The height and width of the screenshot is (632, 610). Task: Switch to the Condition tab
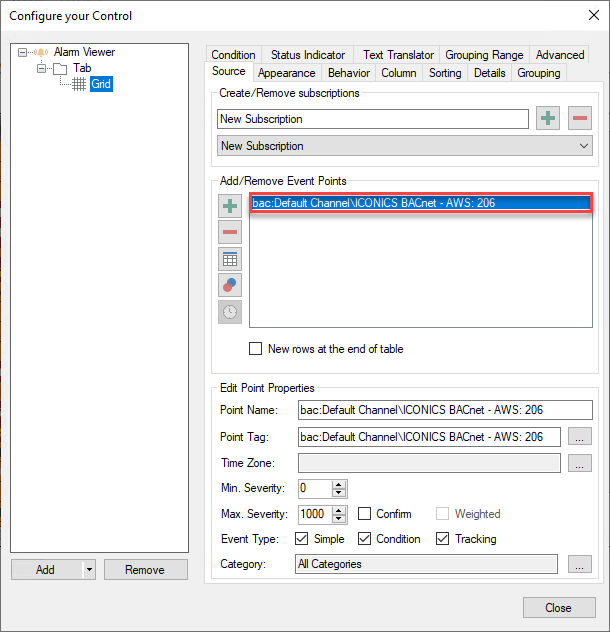coord(233,55)
